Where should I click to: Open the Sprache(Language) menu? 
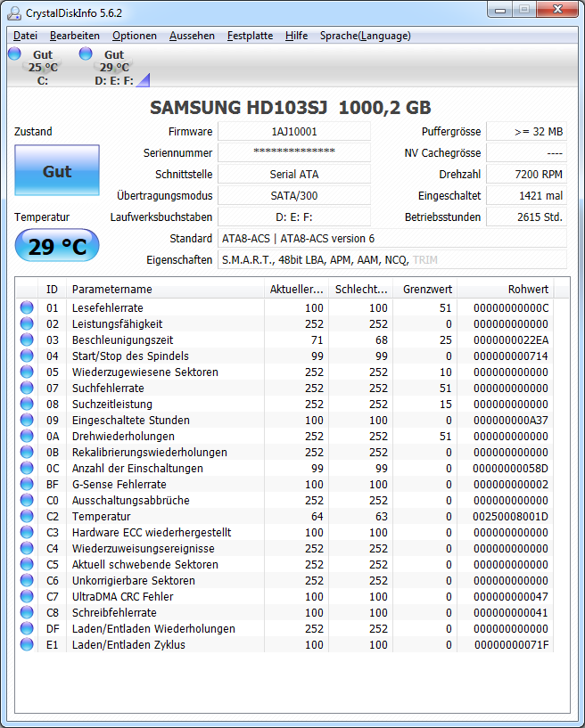(366, 36)
